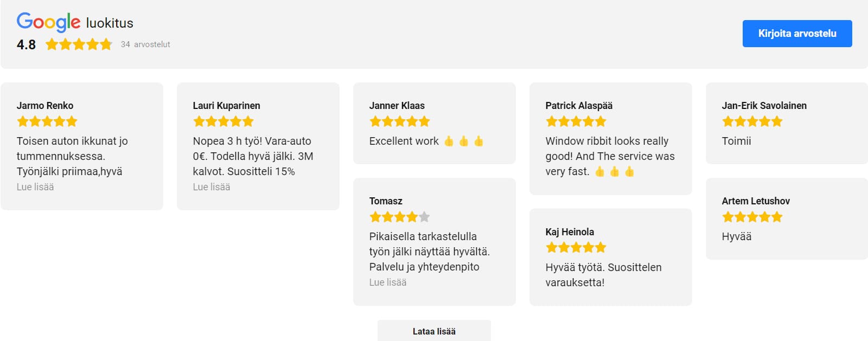Expand Jarmo Renko's review with Lue lisää

(35, 186)
